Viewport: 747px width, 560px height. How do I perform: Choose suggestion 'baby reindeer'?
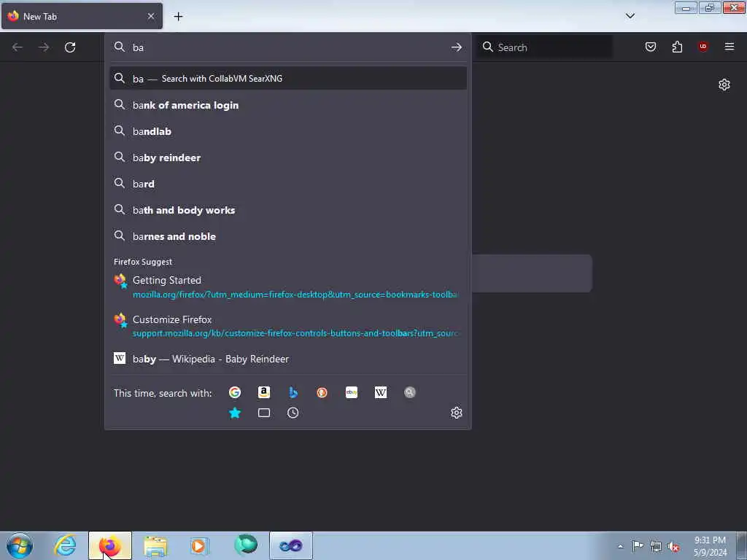click(x=288, y=157)
